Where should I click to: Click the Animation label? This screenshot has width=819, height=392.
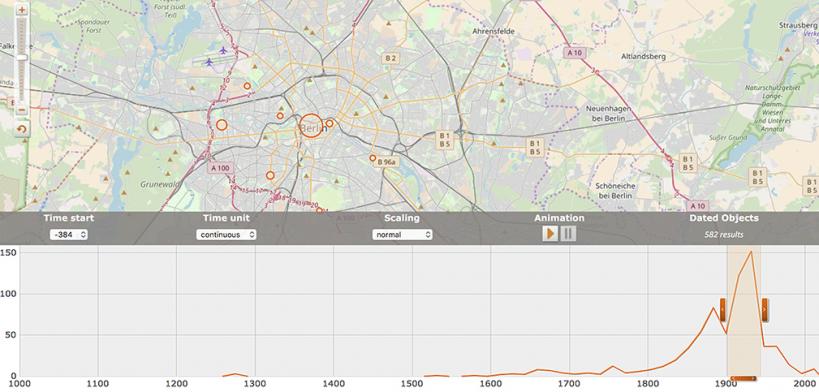[559, 218]
